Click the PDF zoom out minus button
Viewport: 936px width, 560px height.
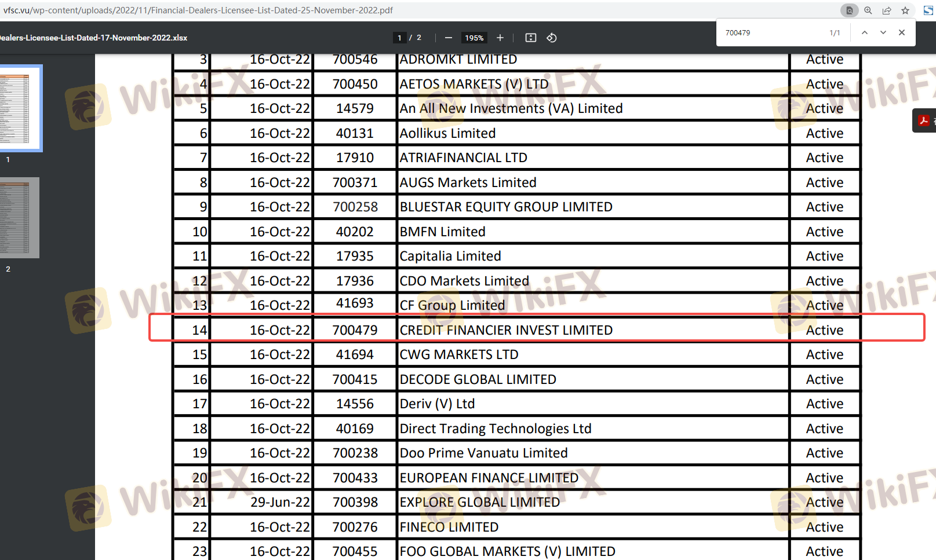[448, 38]
